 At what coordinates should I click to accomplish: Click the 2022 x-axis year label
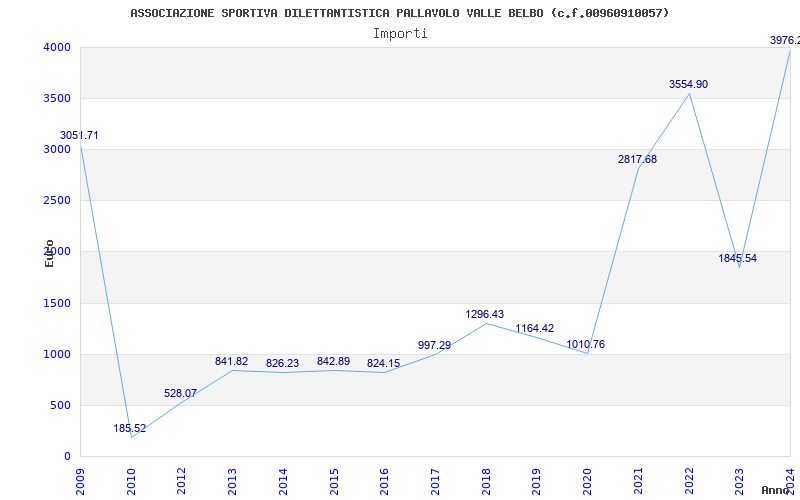coord(689,482)
